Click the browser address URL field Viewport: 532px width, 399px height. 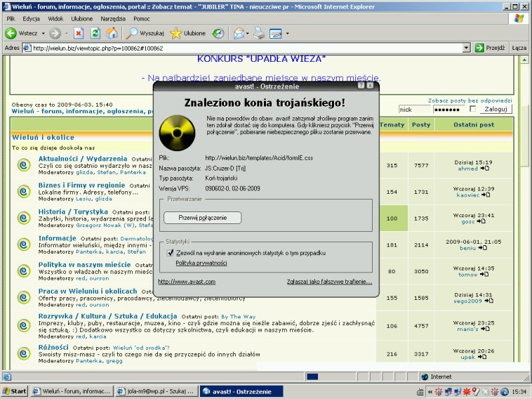243,48
